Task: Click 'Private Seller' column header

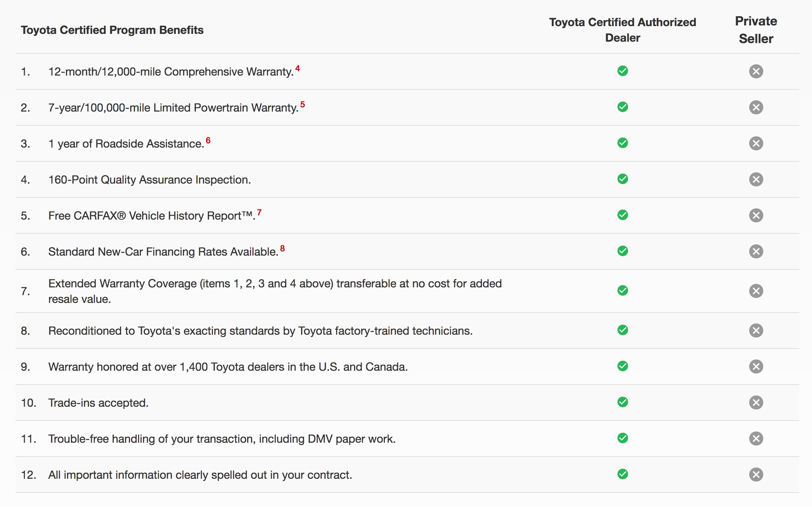Action: 756,30
